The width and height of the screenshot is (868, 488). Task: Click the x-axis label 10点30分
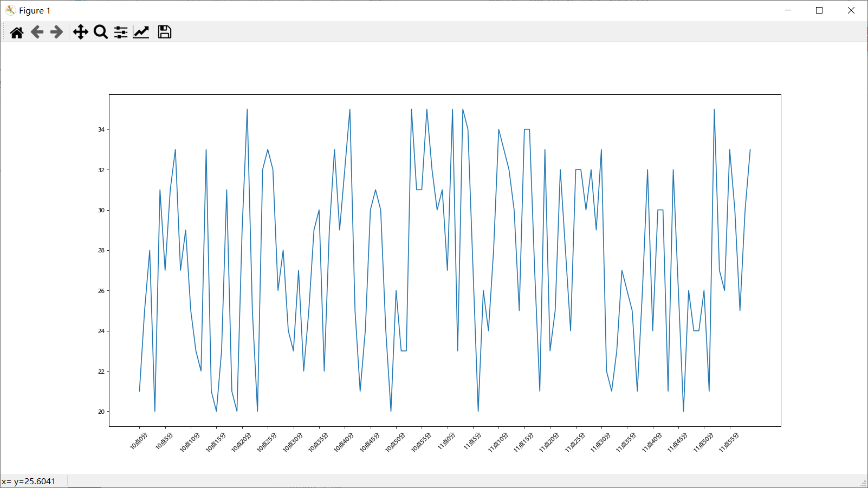click(x=293, y=442)
